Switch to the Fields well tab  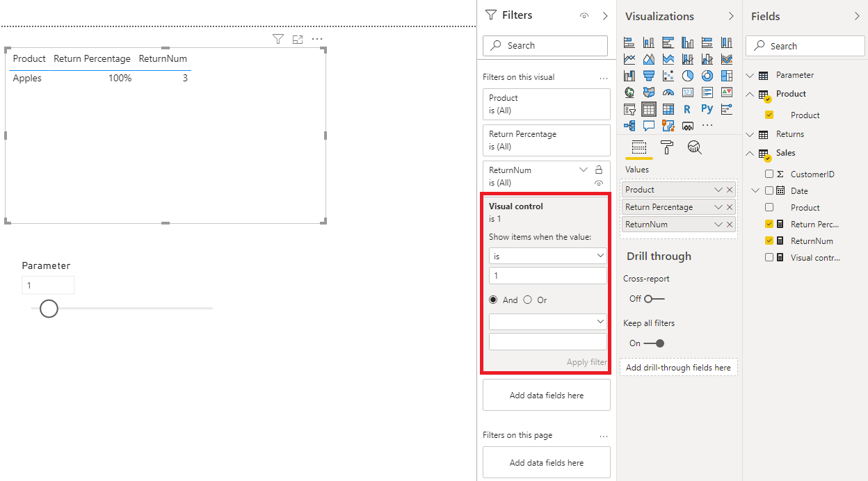638,147
